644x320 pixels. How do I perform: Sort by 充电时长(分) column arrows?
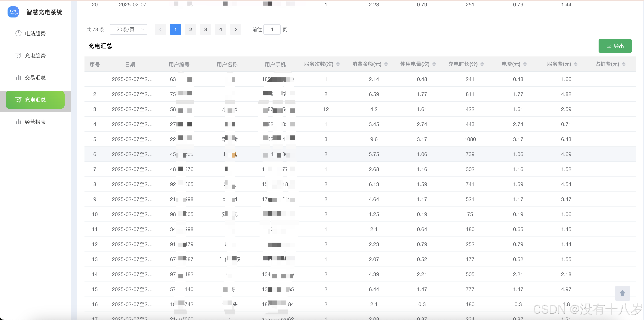point(482,64)
